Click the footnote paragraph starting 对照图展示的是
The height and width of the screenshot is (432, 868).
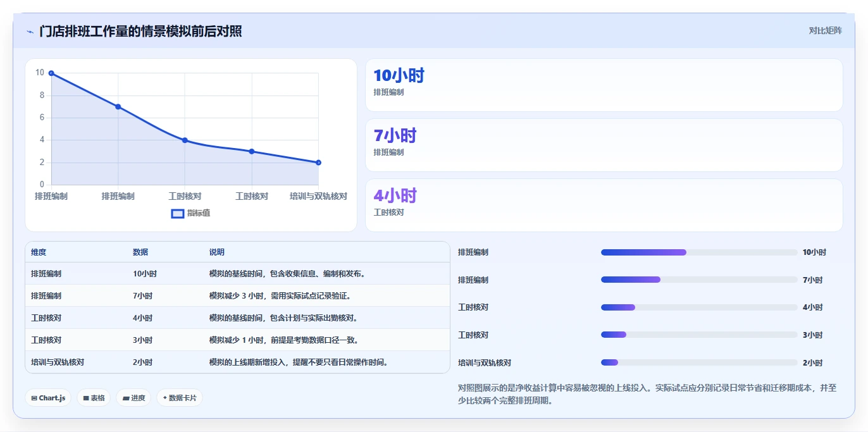pos(648,394)
